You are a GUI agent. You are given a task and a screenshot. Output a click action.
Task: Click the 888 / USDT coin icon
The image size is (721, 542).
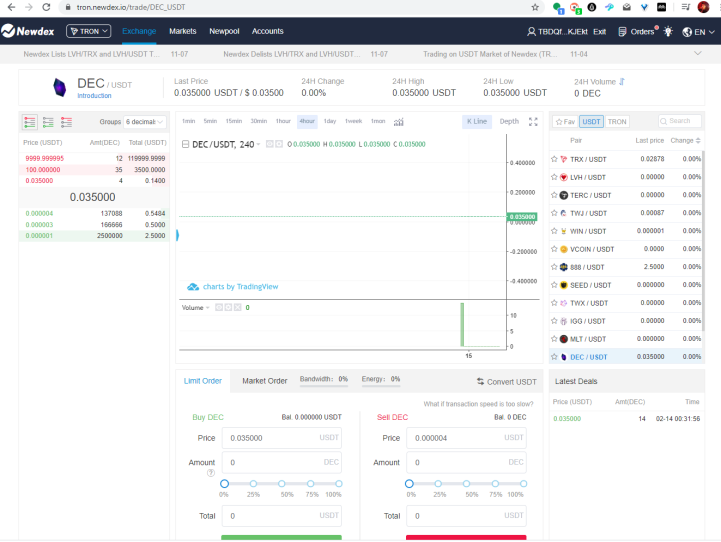(x=564, y=267)
